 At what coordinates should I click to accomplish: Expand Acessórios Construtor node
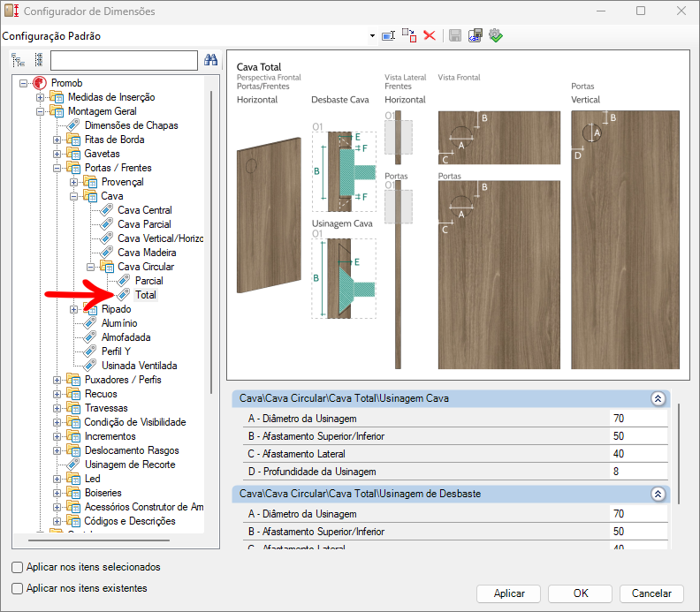click(x=57, y=507)
